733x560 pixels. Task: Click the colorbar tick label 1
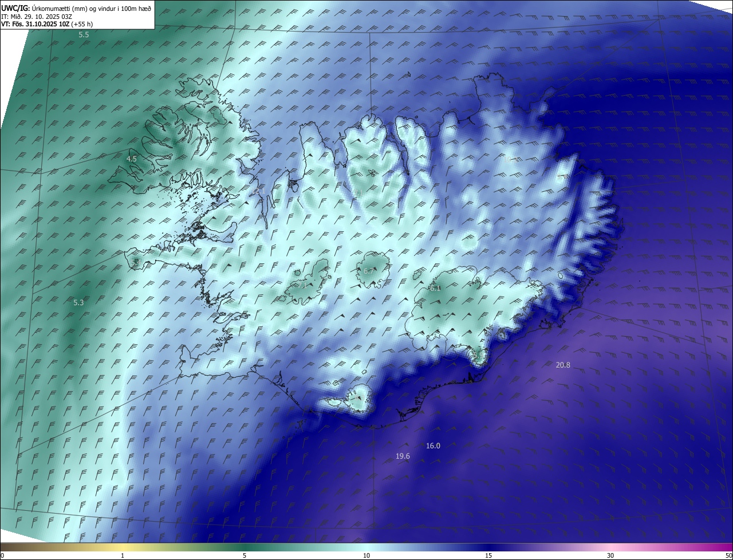coord(123,555)
